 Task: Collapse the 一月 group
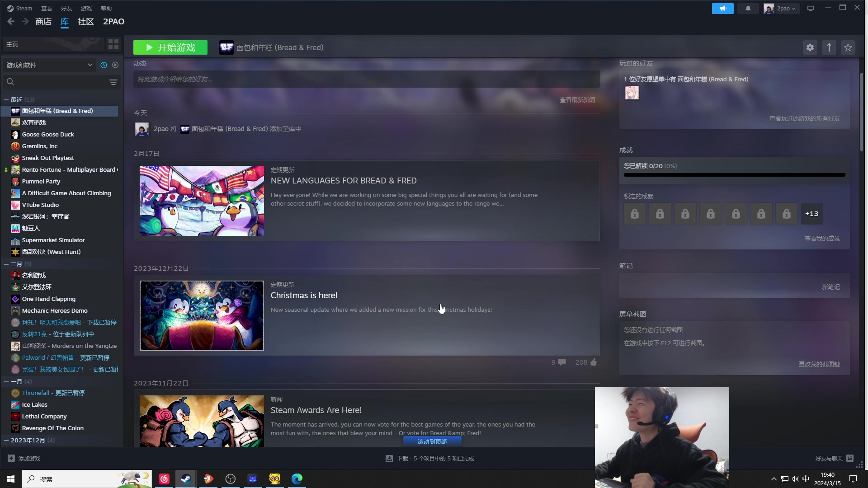pyautogui.click(x=6, y=381)
